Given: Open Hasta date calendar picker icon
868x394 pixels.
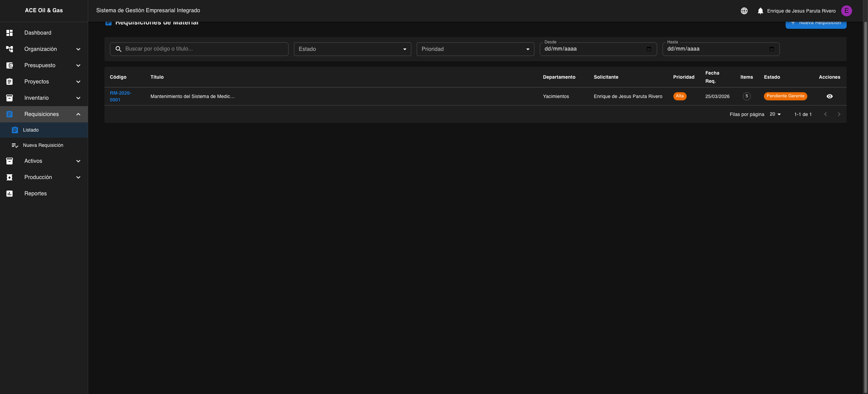Looking at the screenshot, I should (x=771, y=49).
